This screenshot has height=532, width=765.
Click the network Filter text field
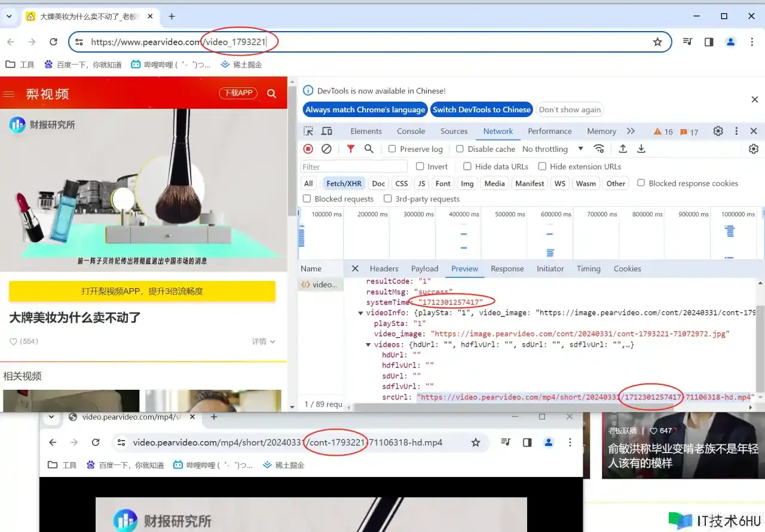tap(354, 167)
